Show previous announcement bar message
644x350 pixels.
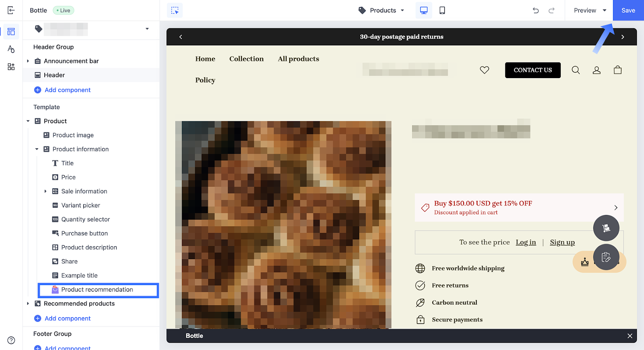181,37
